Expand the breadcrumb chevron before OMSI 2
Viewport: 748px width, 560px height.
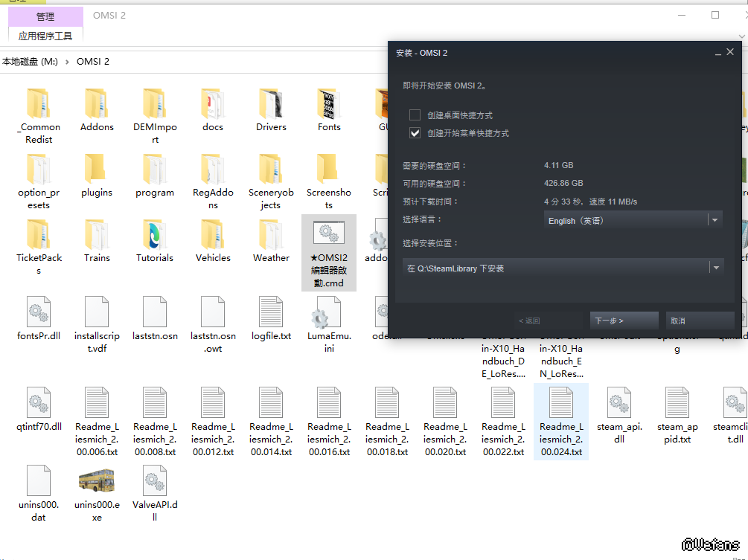(x=67, y=62)
